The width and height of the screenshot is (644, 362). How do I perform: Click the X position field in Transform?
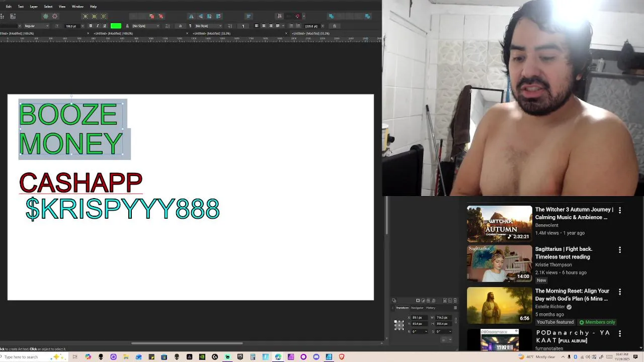coord(419,318)
